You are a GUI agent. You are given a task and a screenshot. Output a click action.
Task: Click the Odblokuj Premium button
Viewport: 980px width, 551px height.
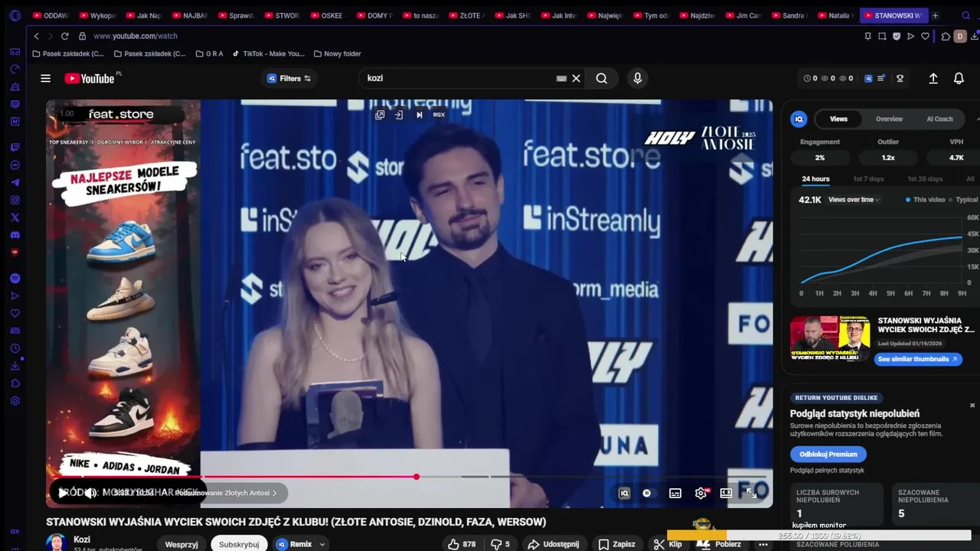pyautogui.click(x=828, y=454)
